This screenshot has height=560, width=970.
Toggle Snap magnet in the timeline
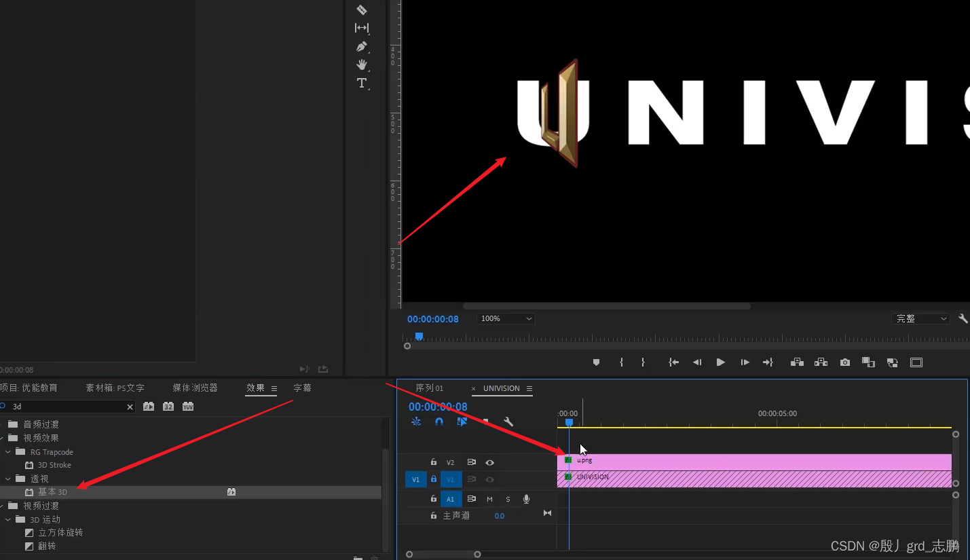(439, 422)
